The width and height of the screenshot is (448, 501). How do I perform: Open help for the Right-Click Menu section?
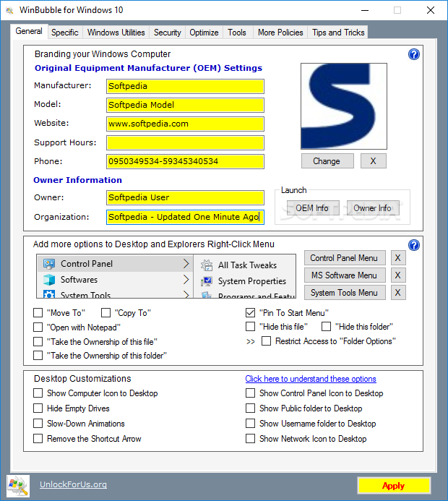click(414, 245)
